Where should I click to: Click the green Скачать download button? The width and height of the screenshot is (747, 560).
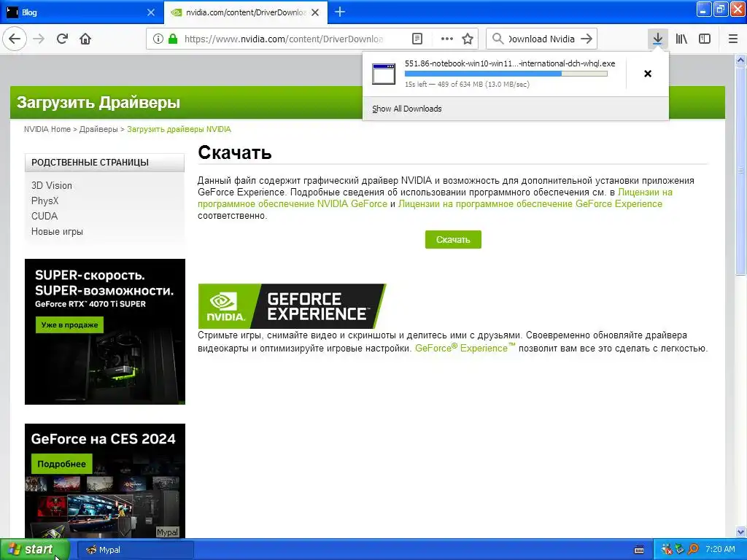click(x=453, y=239)
